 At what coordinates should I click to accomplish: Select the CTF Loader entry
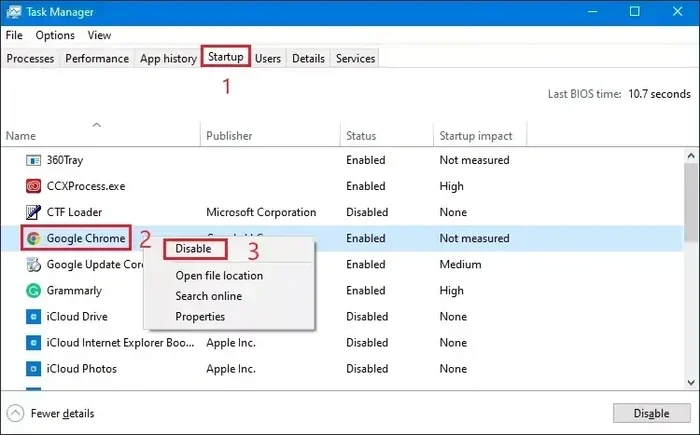[x=74, y=212]
